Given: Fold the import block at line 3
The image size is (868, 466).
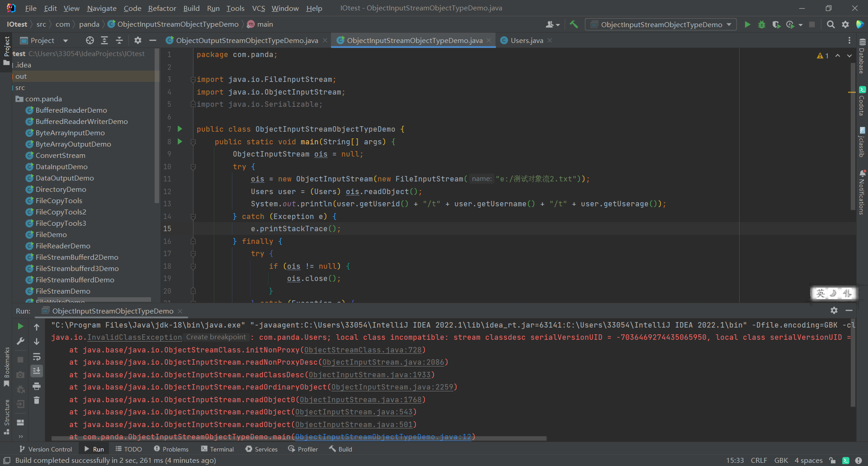Looking at the screenshot, I should (193, 80).
